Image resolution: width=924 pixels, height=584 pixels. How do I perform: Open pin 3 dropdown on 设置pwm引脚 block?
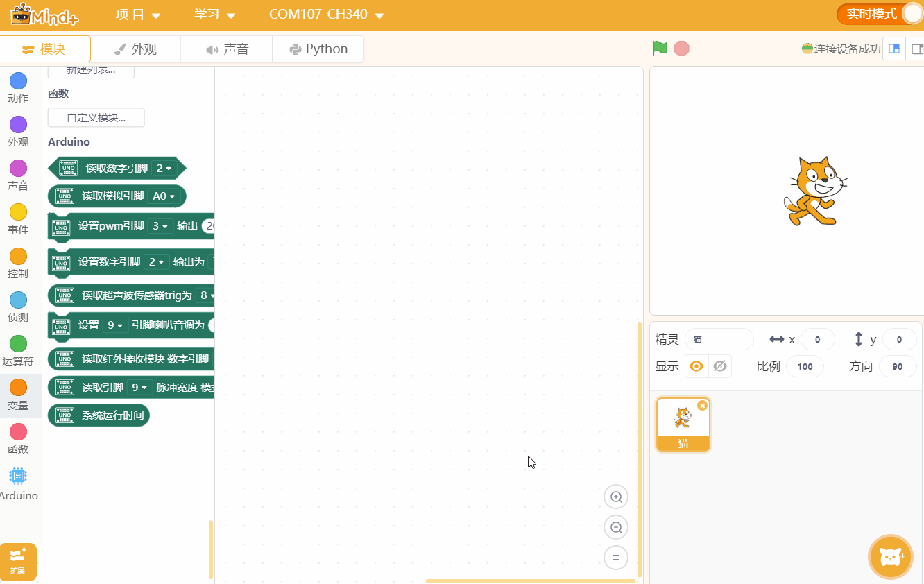[160, 226]
